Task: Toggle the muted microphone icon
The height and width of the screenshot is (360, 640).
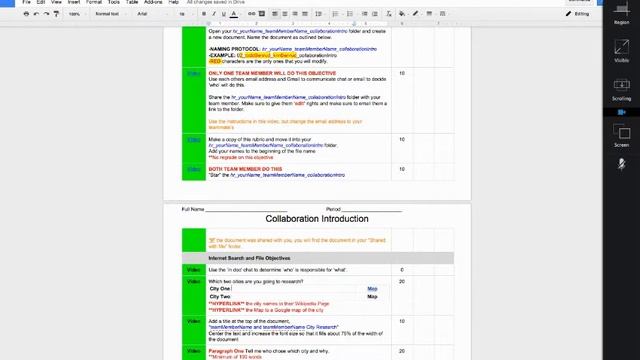Action: [621, 164]
